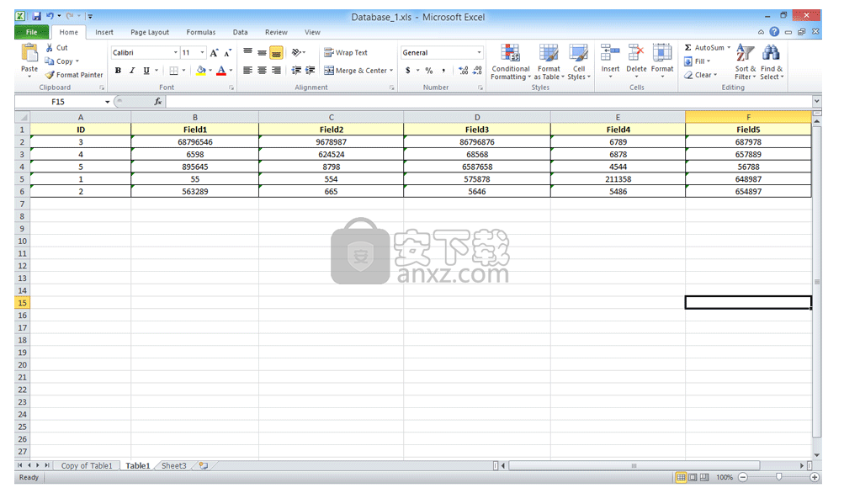Open the Format cells menu
Viewport: 844px width, 504px height.
coord(662,61)
